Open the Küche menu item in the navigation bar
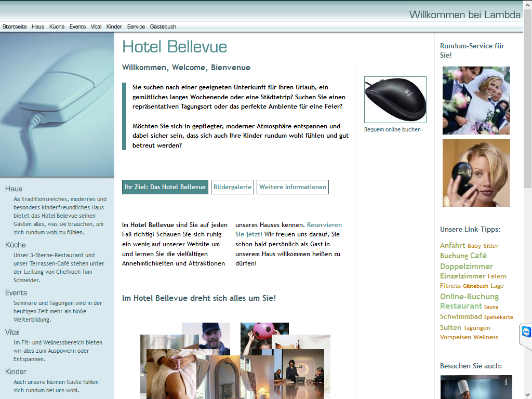The width and height of the screenshot is (532, 399). pyautogui.click(x=57, y=26)
